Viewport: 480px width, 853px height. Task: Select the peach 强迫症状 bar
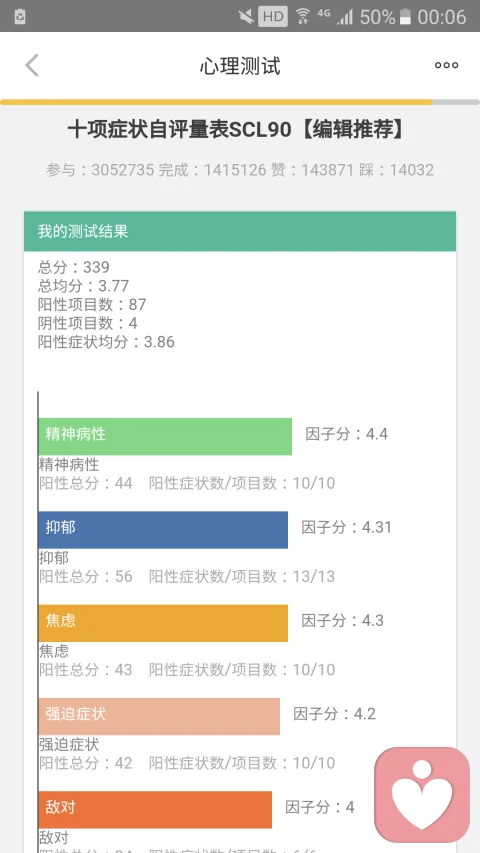[x=159, y=716]
